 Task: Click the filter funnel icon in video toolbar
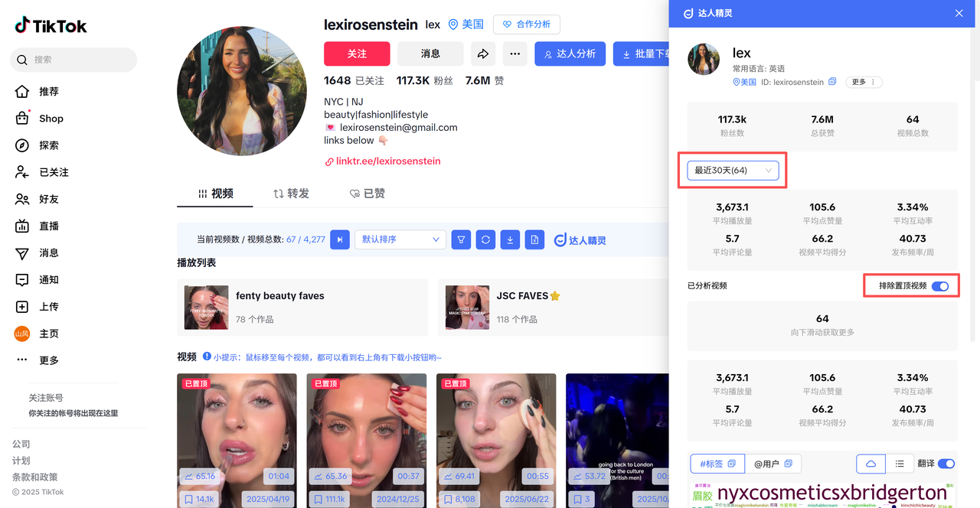(x=461, y=239)
